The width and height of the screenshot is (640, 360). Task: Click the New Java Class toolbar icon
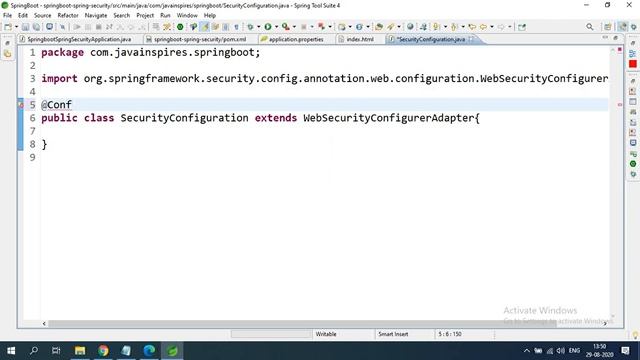pos(359,27)
